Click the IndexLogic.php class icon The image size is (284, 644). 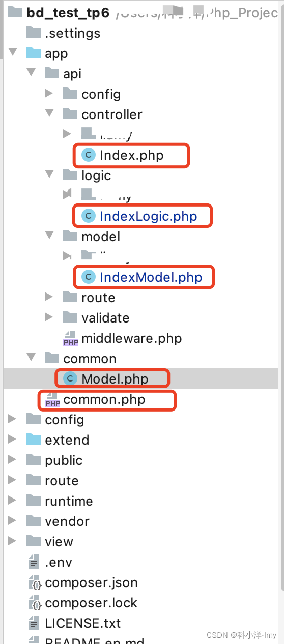89,216
